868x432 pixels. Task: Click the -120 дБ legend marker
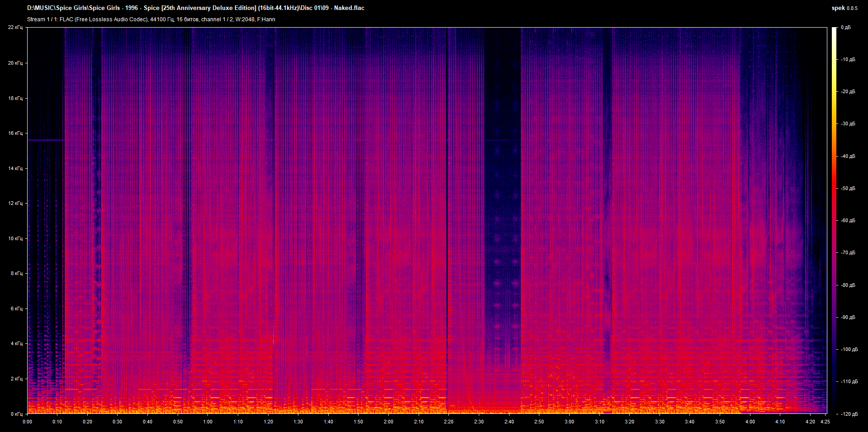(x=850, y=414)
